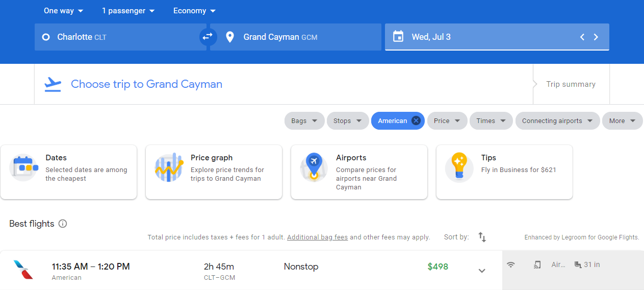Expand the 11:35 AM flight details chevron
644x290 pixels.
pyautogui.click(x=482, y=271)
